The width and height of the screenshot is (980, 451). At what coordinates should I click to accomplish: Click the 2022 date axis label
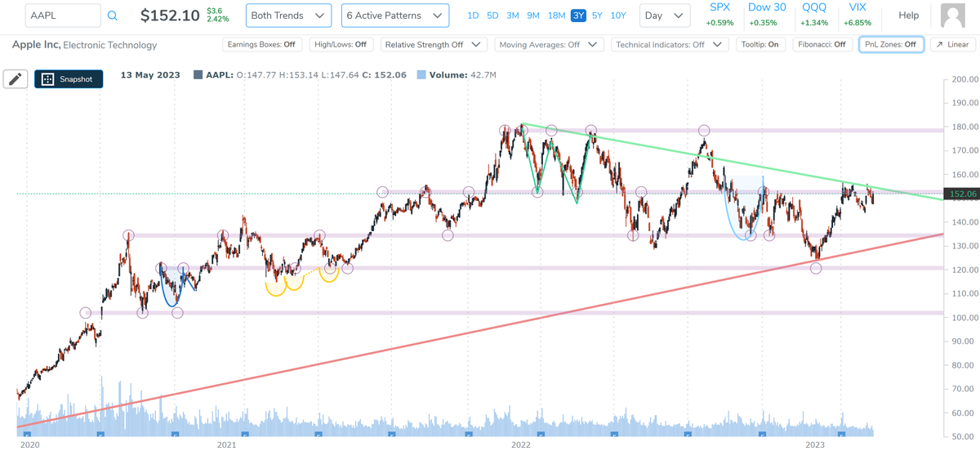click(520, 444)
